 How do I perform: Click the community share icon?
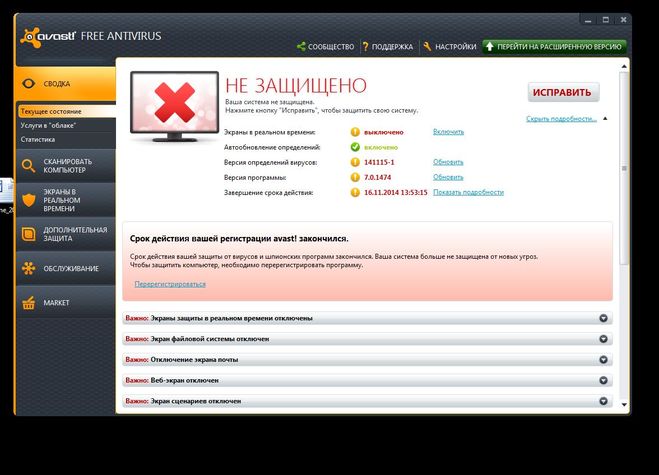(301, 47)
